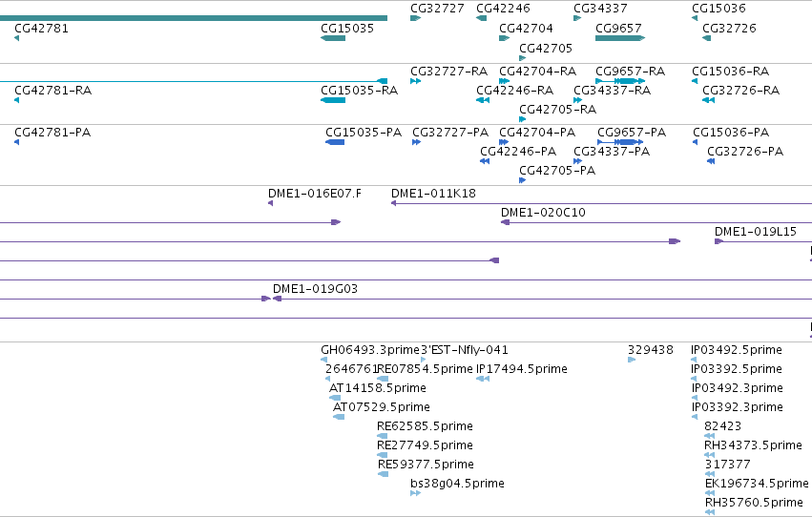Screen dimensions: 812x517
Task: Click the CG34337 gene label
Action: click(x=600, y=9)
